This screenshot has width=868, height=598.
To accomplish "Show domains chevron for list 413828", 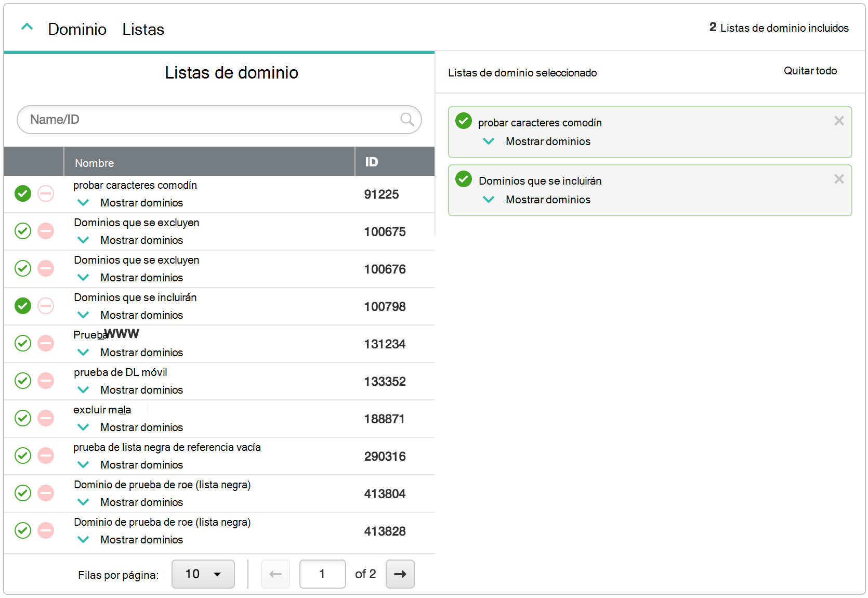I will point(83,540).
